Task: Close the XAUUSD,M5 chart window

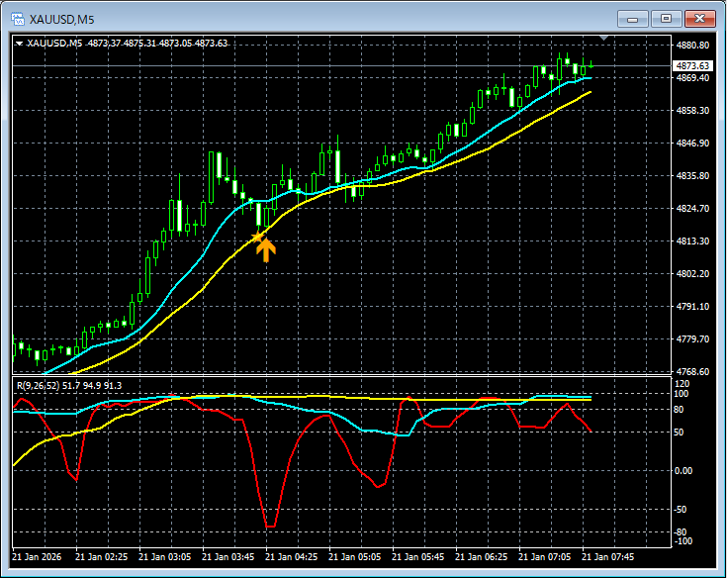Action: 700,19
